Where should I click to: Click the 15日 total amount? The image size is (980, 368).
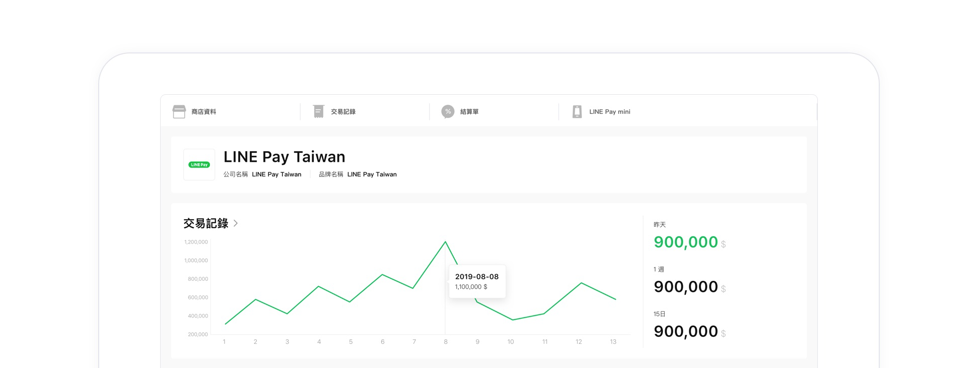[685, 332]
